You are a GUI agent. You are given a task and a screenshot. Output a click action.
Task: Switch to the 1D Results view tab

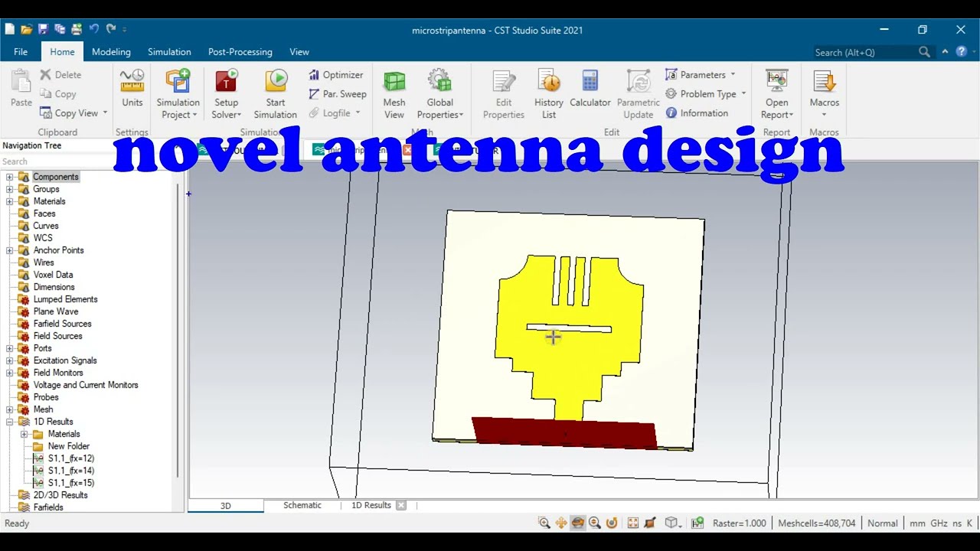click(371, 505)
